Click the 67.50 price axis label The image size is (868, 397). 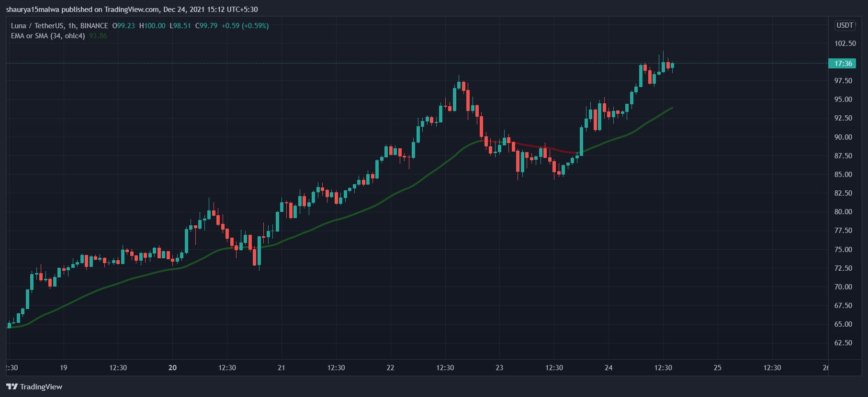click(843, 306)
